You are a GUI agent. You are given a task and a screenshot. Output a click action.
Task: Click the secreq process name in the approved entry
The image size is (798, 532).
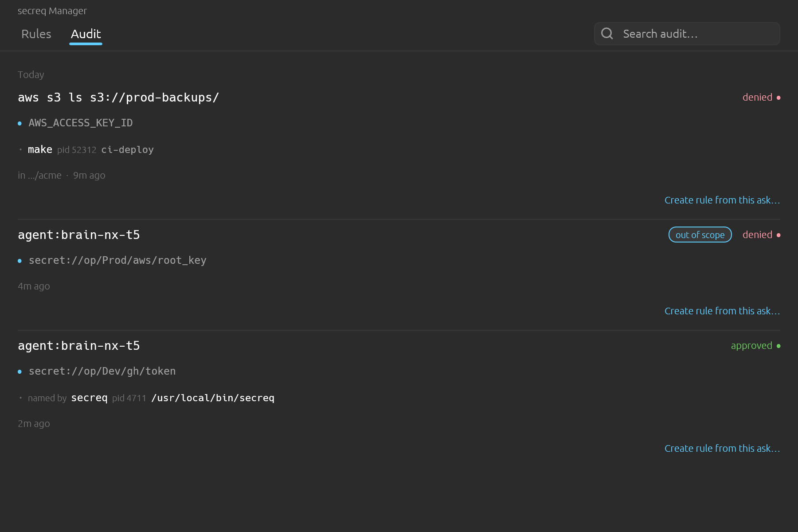(90, 398)
